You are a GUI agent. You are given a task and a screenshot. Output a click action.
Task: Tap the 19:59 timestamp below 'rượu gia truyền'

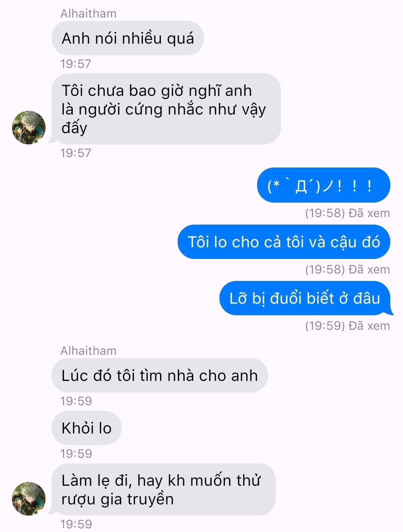(x=76, y=524)
